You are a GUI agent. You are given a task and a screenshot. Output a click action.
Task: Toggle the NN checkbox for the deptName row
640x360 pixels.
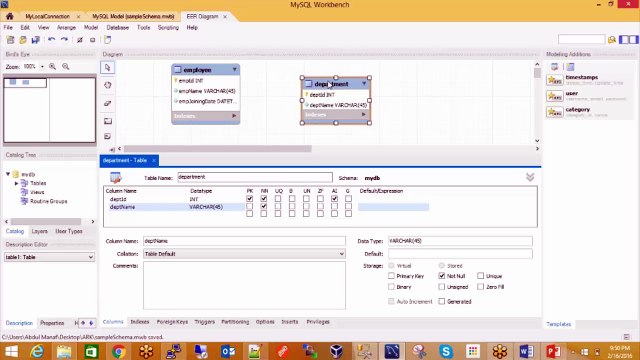(264, 207)
